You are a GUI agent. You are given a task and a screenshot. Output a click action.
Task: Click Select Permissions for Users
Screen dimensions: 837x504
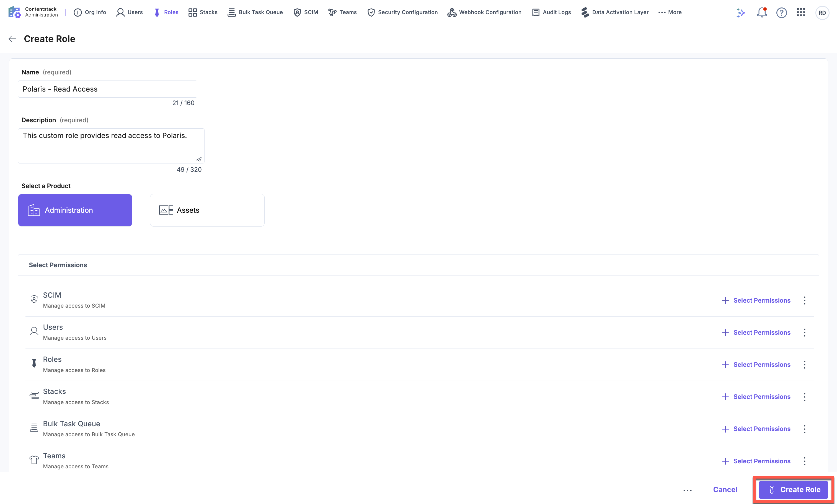756,332
